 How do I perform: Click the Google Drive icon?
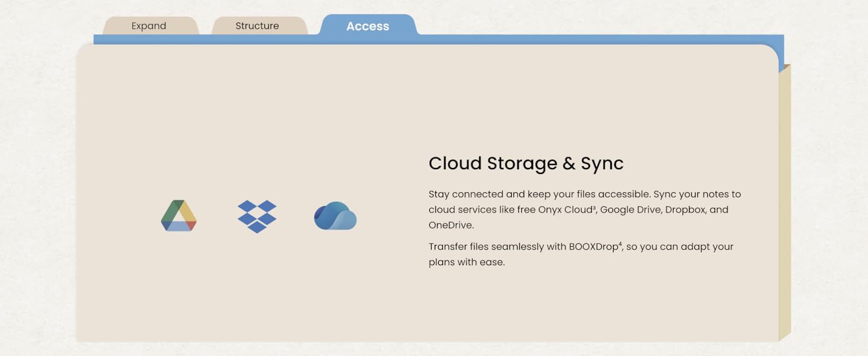point(178,215)
